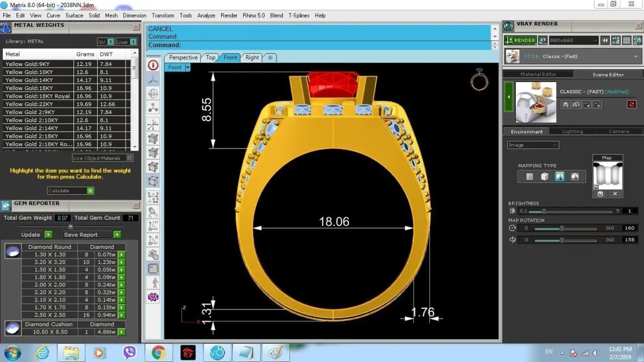Open the Analyze menu
The image size is (644, 362).
coord(206,16)
